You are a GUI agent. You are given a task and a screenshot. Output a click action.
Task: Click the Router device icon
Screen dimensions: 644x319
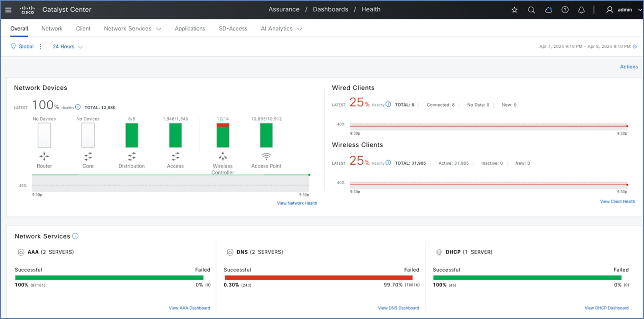pos(44,157)
